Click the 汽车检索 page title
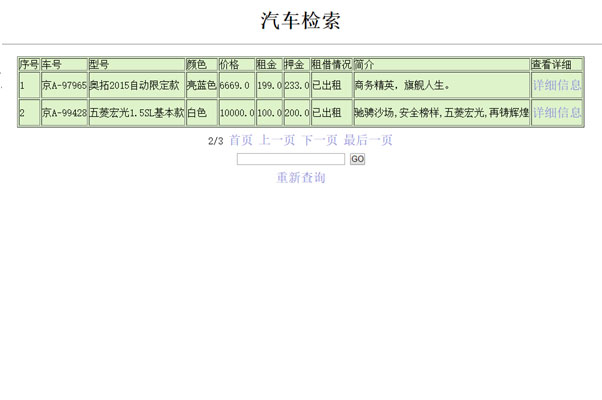The height and width of the screenshot is (400, 602). (x=301, y=21)
